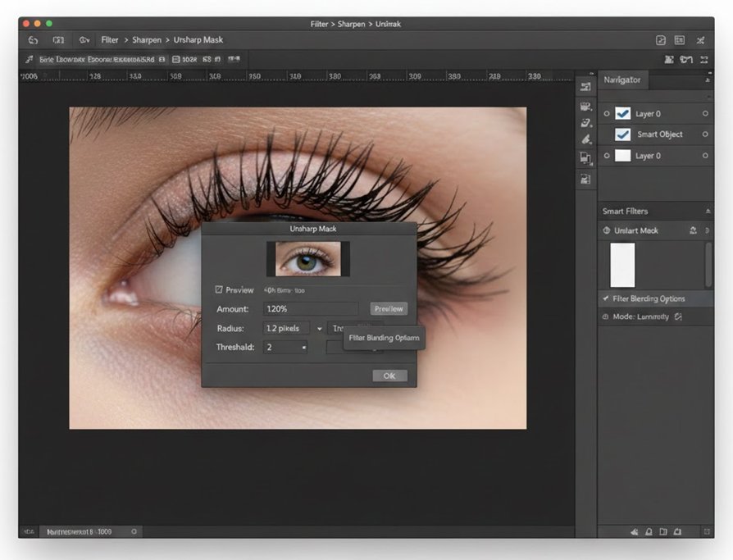Open the history back arrow in the toolbar

(x=34, y=39)
